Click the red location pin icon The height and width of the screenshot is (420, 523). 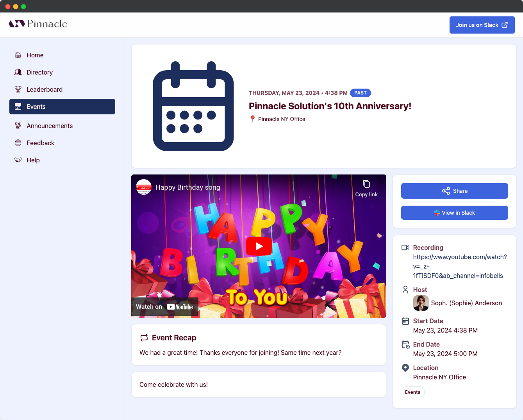(253, 119)
